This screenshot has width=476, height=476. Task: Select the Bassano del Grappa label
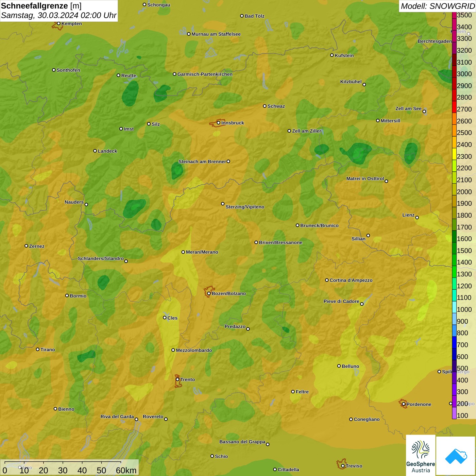(242, 442)
